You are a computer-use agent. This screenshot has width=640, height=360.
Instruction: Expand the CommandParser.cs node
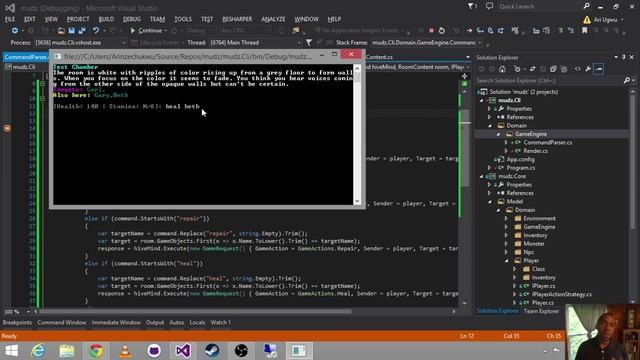tap(506, 142)
